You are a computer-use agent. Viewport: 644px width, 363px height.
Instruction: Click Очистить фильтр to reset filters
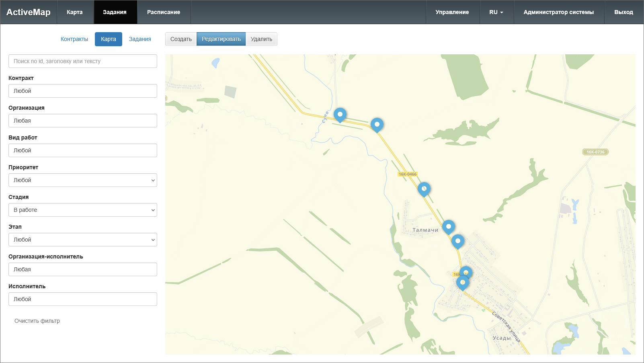37,321
